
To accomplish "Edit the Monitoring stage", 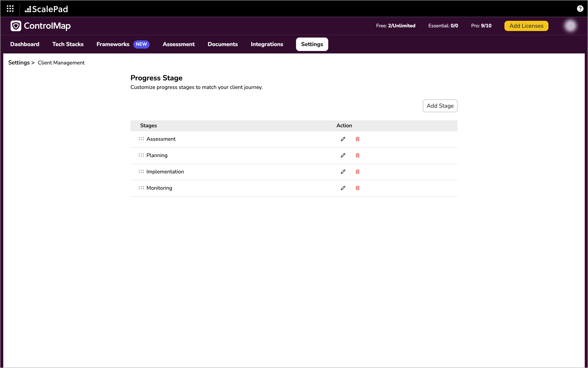I will pyautogui.click(x=343, y=188).
